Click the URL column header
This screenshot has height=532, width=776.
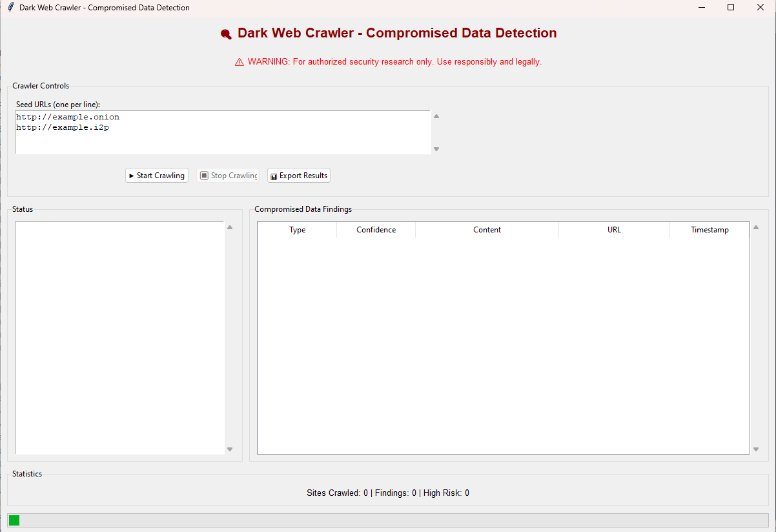(614, 230)
